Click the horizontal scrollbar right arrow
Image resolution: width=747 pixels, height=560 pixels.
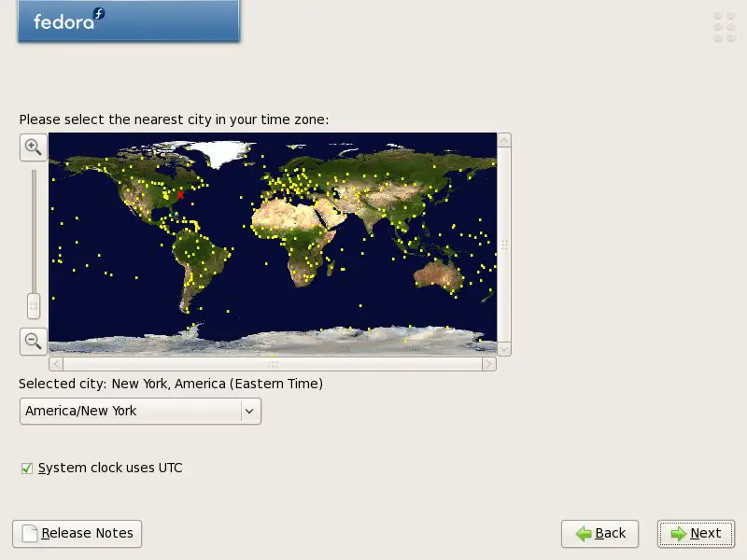point(489,364)
